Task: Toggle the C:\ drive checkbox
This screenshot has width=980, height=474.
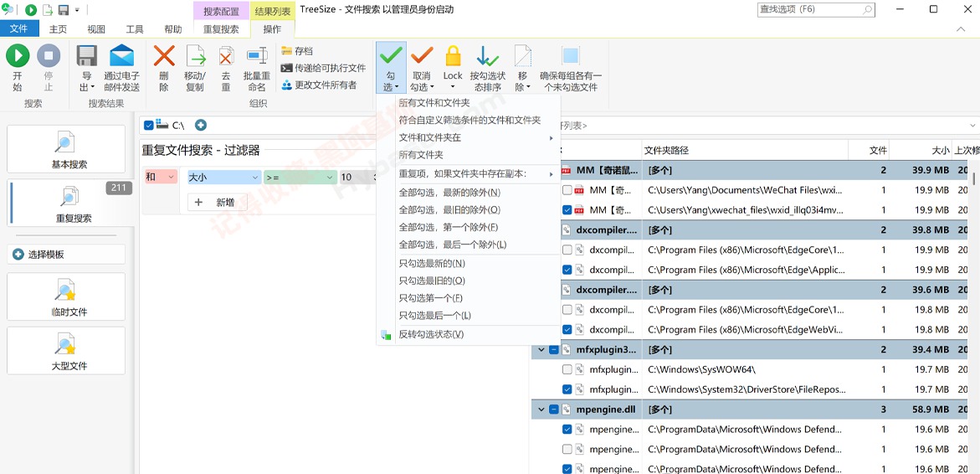Action: (148, 125)
